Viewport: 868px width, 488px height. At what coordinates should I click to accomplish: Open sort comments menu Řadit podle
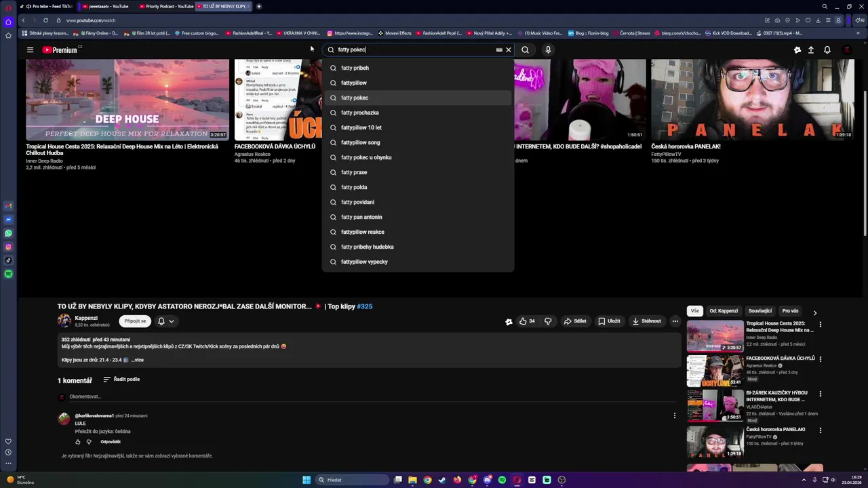pyautogui.click(x=121, y=380)
